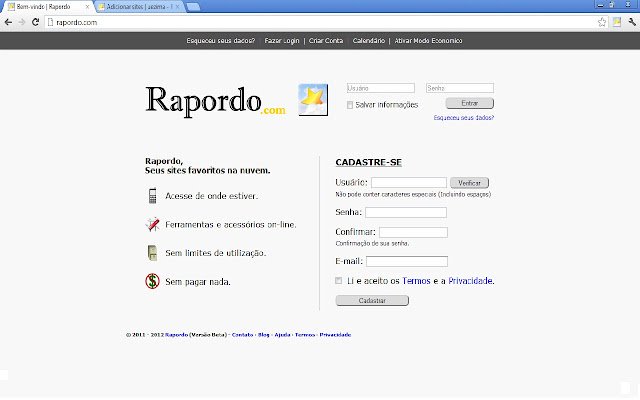Click the tools icon beside Ferramentas
640x400 pixels.
pyautogui.click(x=152, y=224)
